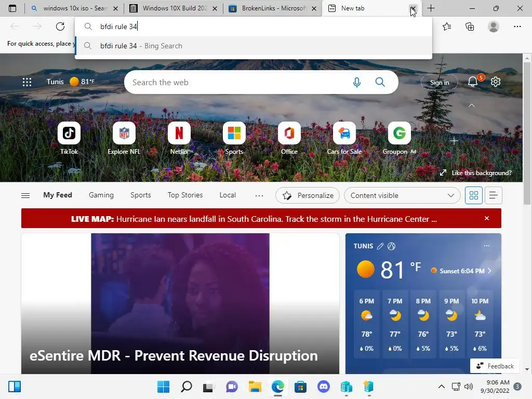Open File Explorer from taskbar
Viewport: 532px width, 399px height.
(255, 387)
